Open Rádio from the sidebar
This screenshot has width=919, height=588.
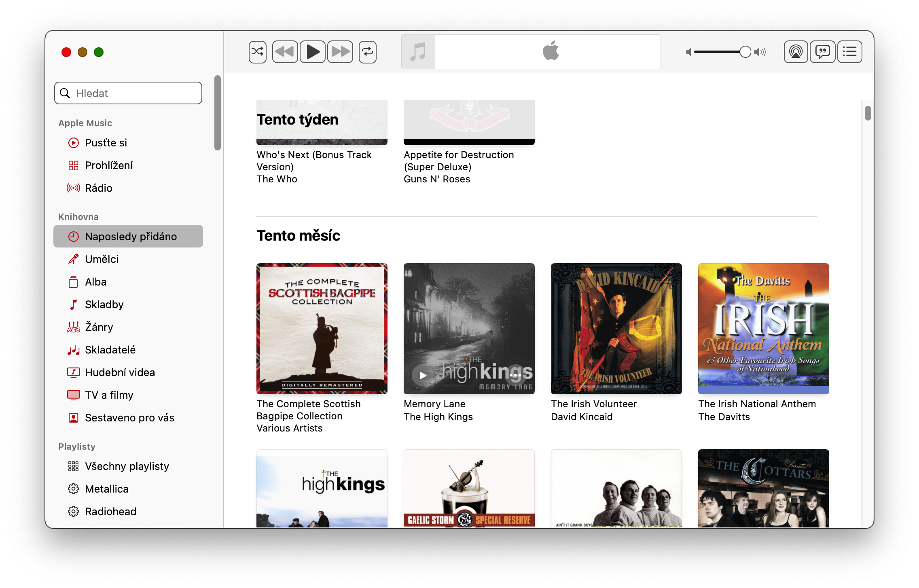98,188
